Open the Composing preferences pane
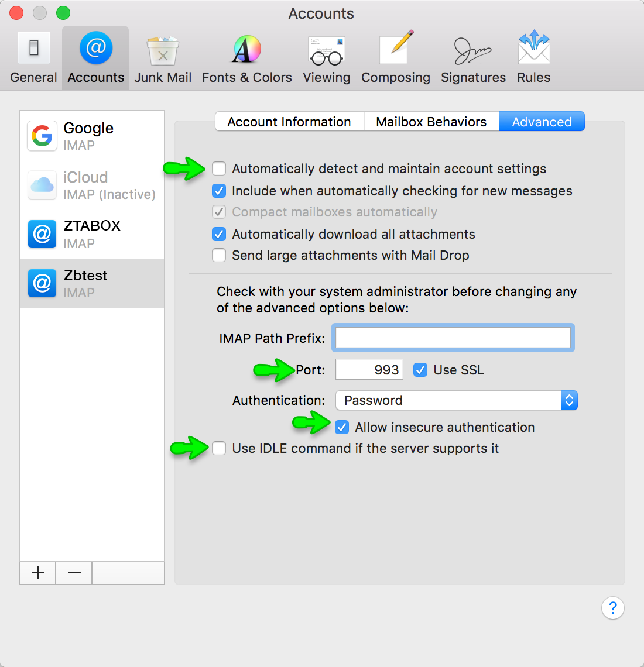 tap(395, 57)
